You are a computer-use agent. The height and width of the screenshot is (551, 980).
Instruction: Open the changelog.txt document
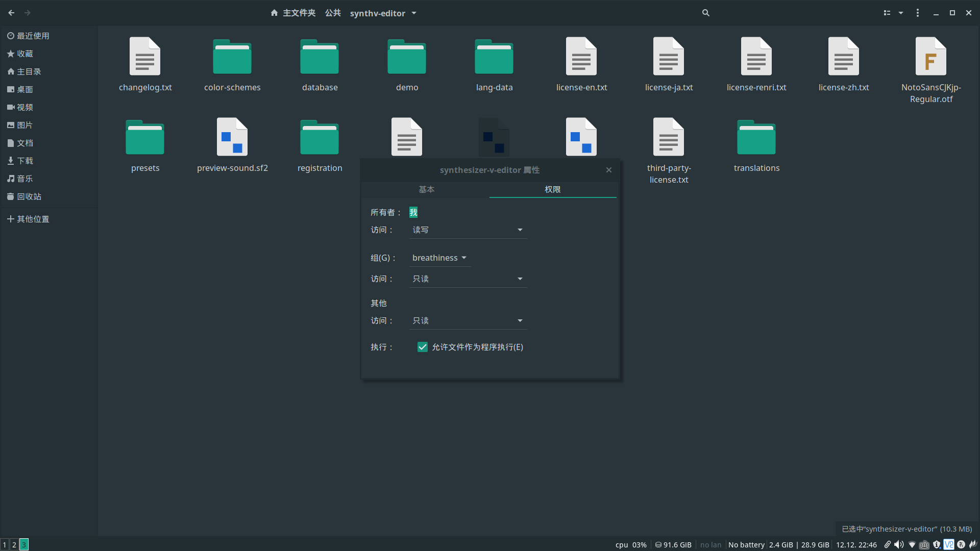click(x=145, y=57)
